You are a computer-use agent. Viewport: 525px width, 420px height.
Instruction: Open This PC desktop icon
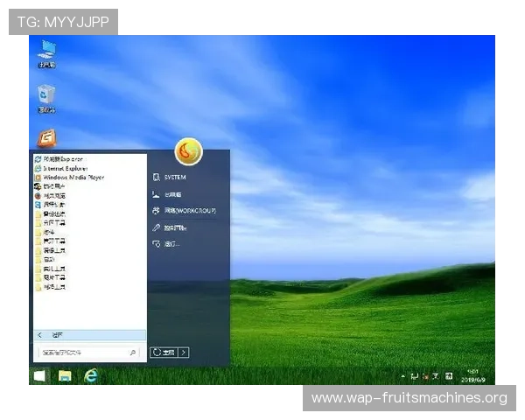click(46, 52)
